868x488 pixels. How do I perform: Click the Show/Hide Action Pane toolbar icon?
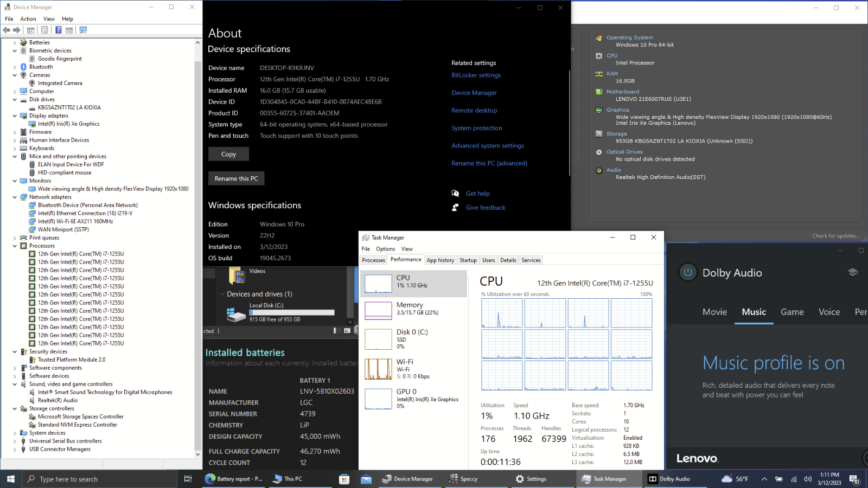coord(69,30)
